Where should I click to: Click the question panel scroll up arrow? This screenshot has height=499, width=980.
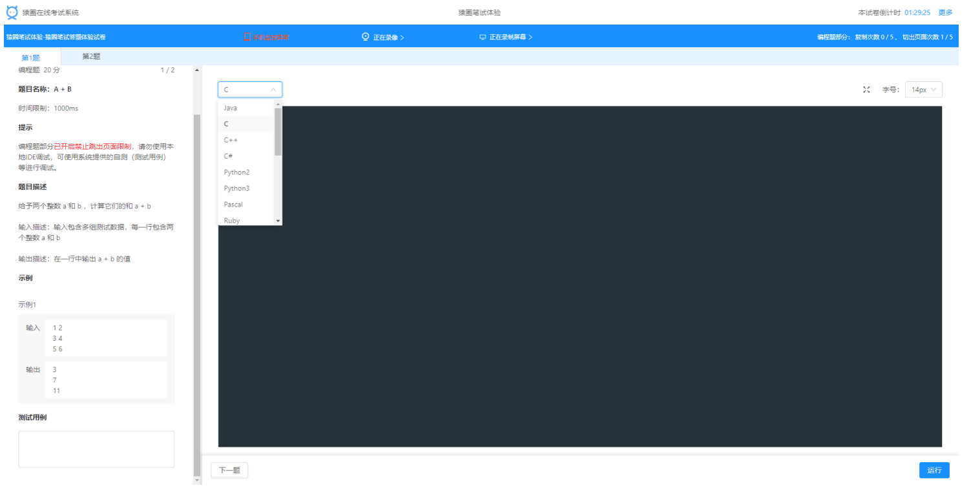point(197,70)
